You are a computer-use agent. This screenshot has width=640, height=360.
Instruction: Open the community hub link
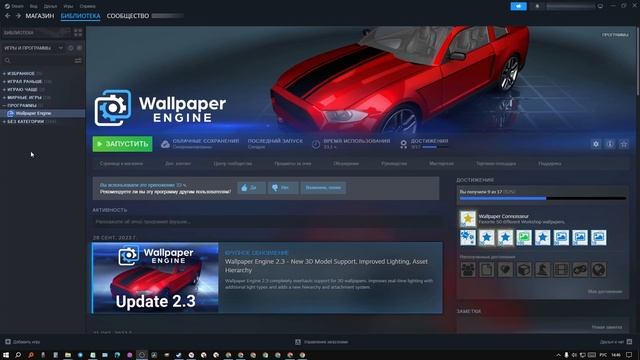coord(233,164)
